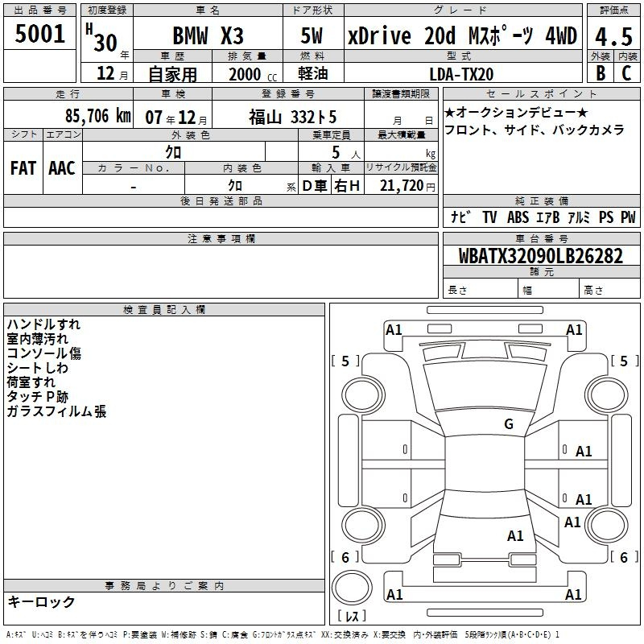Screen dimensions: 644x644
Task: Click the PS equipment entry
Action: (x=606, y=217)
